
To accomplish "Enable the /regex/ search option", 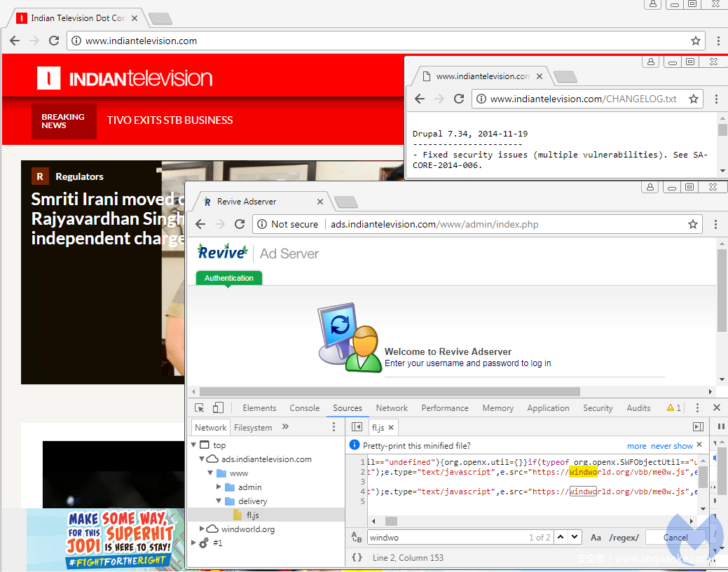I will point(624,538).
